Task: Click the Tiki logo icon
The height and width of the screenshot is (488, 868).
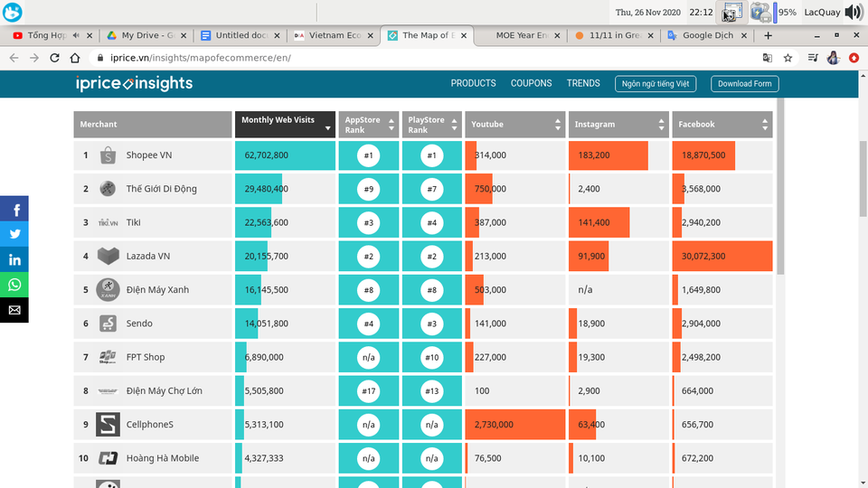Action: (108, 222)
